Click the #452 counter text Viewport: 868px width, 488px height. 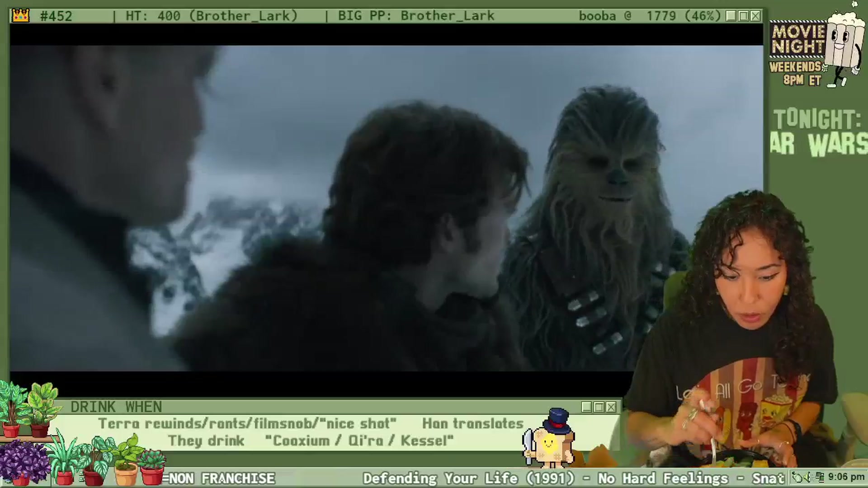point(56,16)
